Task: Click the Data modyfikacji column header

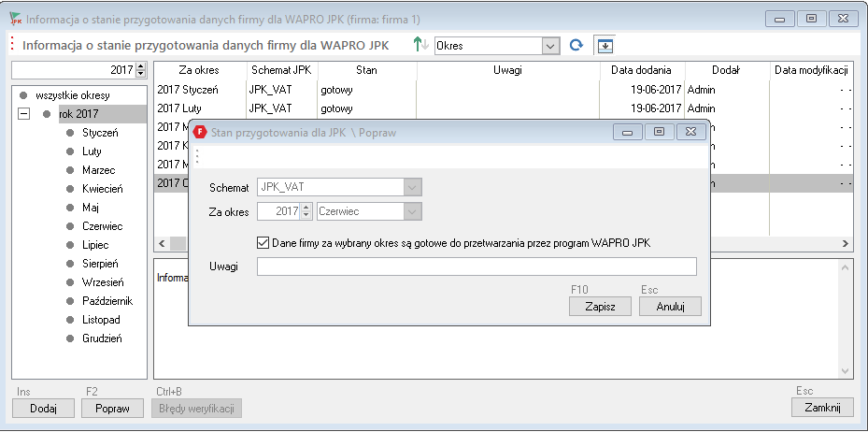Action: pos(811,70)
